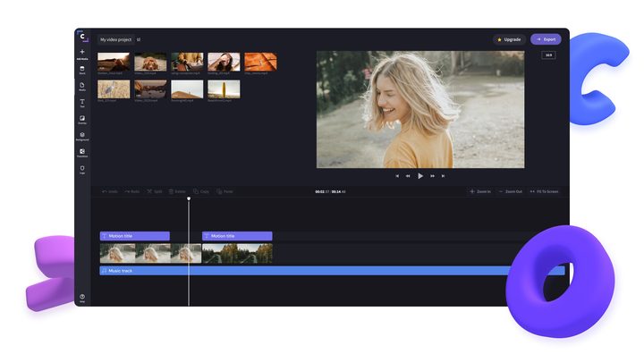
Task: Click the Upgrade button
Action: tap(509, 40)
